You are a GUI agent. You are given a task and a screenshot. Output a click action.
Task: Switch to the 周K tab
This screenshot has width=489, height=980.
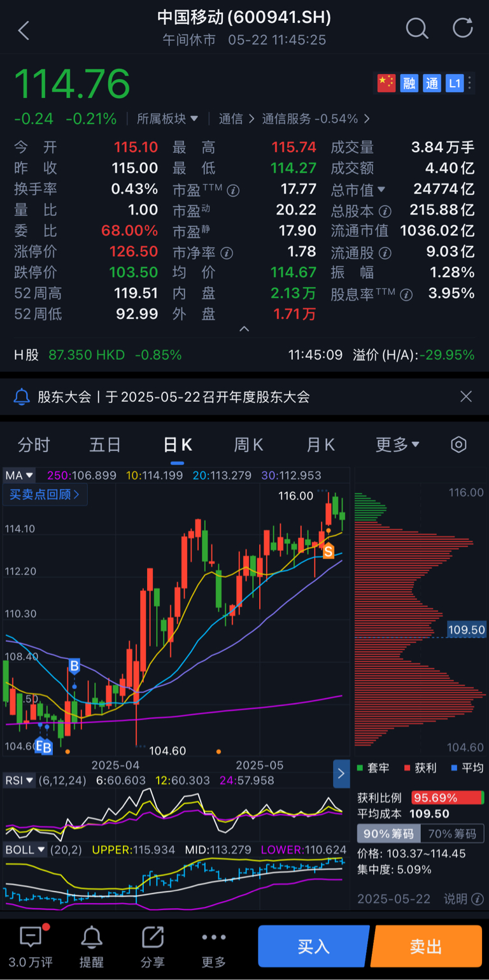click(x=248, y=444)
